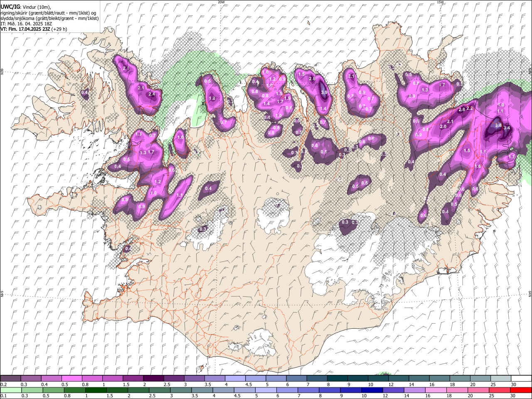Select the top-row legend swatch labelled 16
Screen dimensions: 532x399
[440, 378]
